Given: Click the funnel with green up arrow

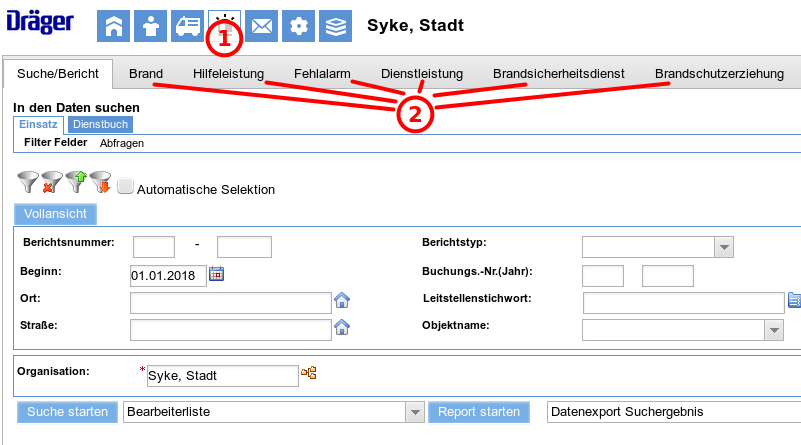Looking at the screenshot, I should click(x=77, y=182).
